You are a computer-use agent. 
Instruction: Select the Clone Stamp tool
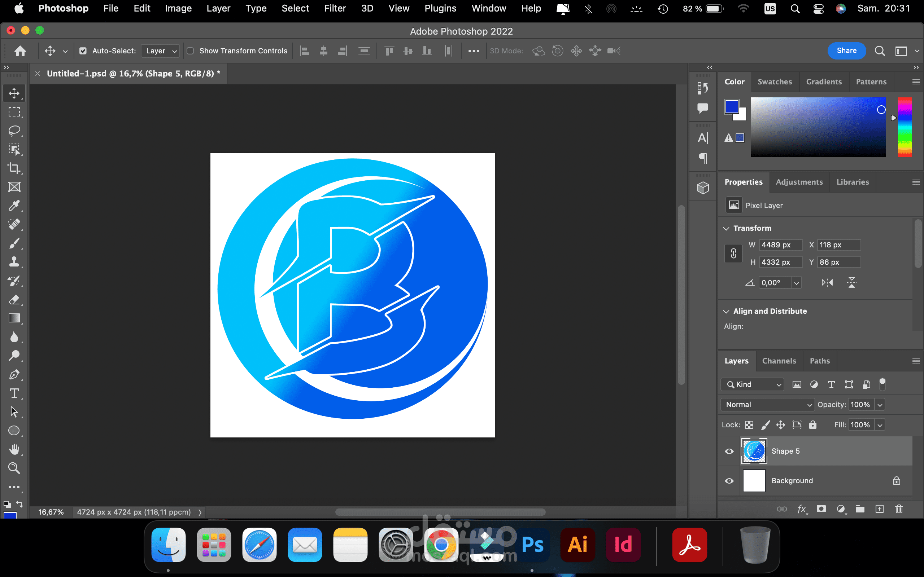pos(14,262)
